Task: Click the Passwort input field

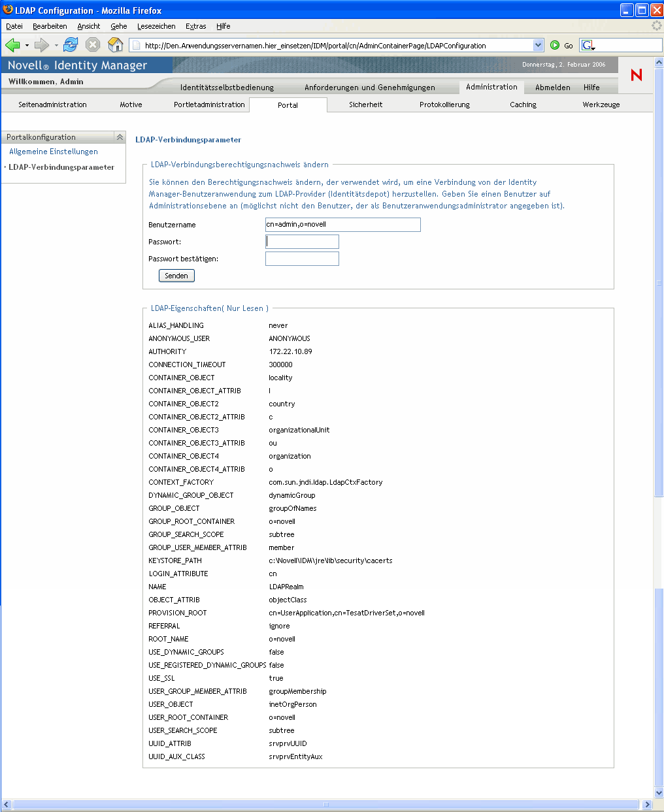Action: [x=302, y=242]
